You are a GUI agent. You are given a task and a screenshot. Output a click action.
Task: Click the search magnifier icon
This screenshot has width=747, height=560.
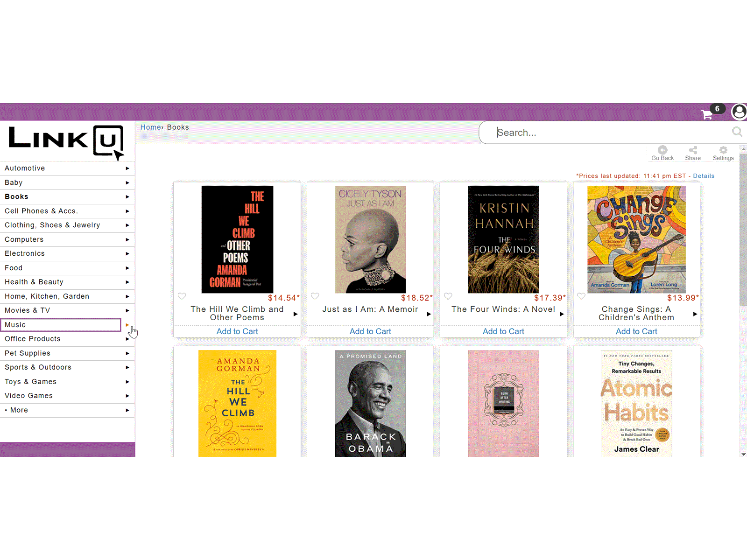(737, 132)
